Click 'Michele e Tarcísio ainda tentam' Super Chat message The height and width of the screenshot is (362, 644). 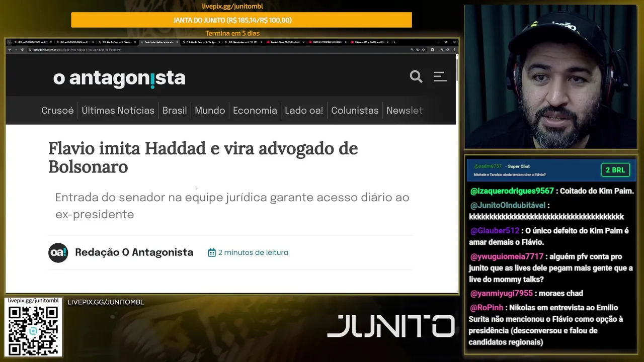point(509,175)
